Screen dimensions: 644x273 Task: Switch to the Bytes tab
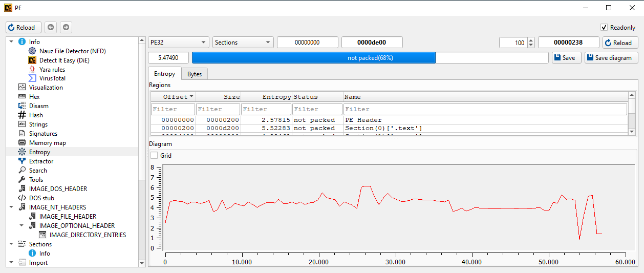[x=195, y=74]
